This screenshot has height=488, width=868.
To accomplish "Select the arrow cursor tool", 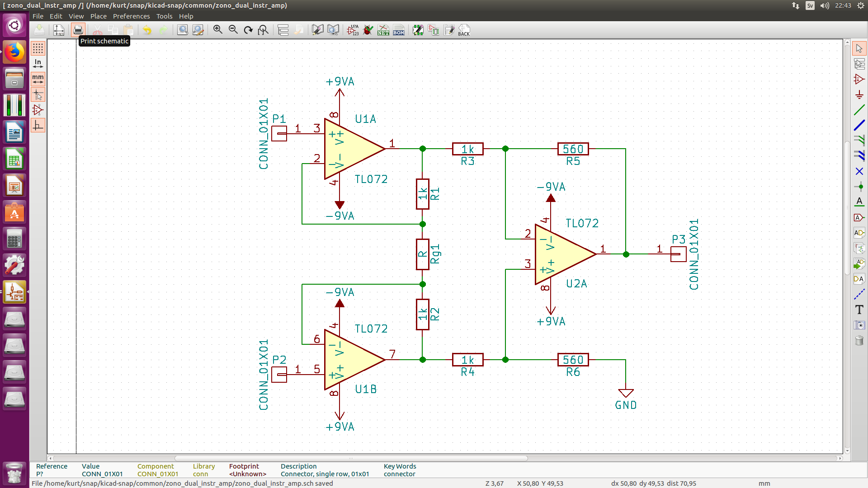I will 859,48.
